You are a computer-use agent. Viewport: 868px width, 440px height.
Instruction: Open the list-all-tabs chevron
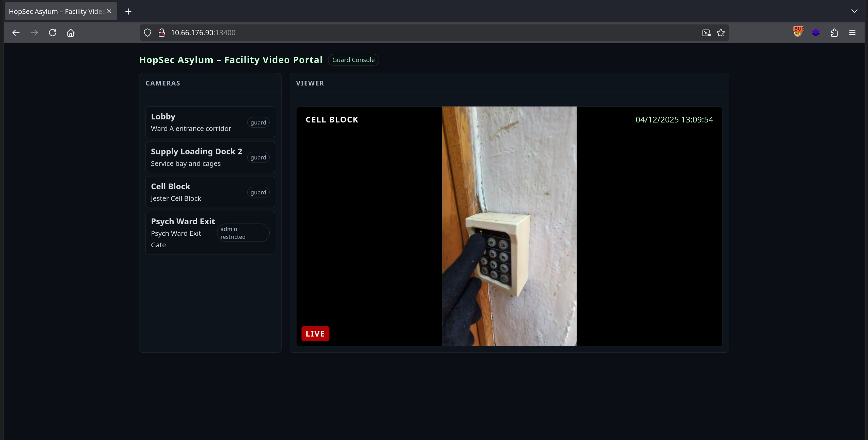[854, 11]
